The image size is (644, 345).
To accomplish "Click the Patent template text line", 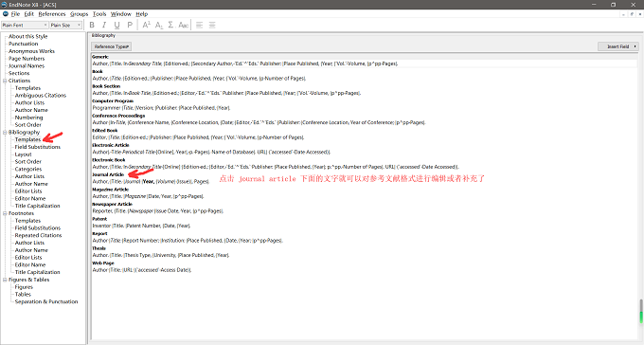I will (142, 226).
